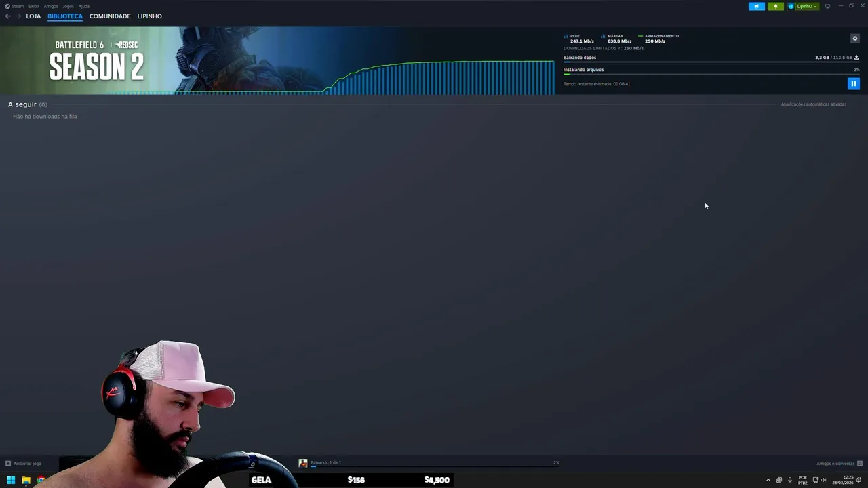Switch to Big Picture mode icon
The width and height of the screenshot is (868, 488).
[x=827, y=6]
